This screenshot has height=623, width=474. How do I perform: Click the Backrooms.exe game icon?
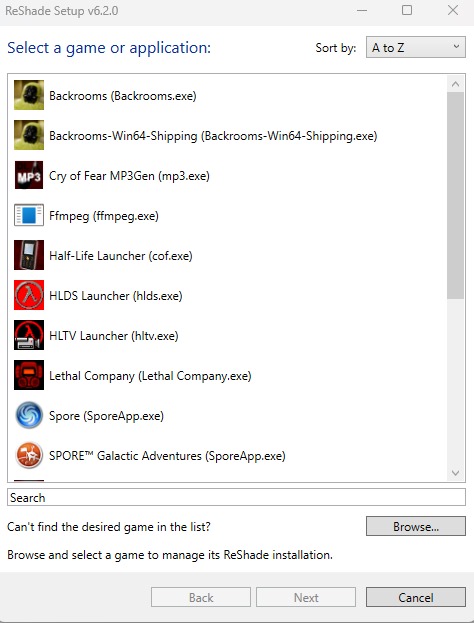point(29,95)
